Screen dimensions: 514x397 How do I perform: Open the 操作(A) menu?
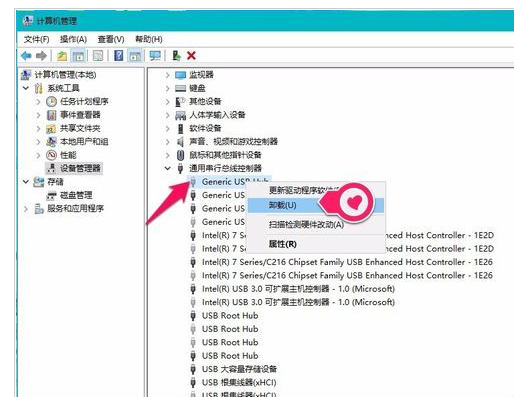(73, 40)
